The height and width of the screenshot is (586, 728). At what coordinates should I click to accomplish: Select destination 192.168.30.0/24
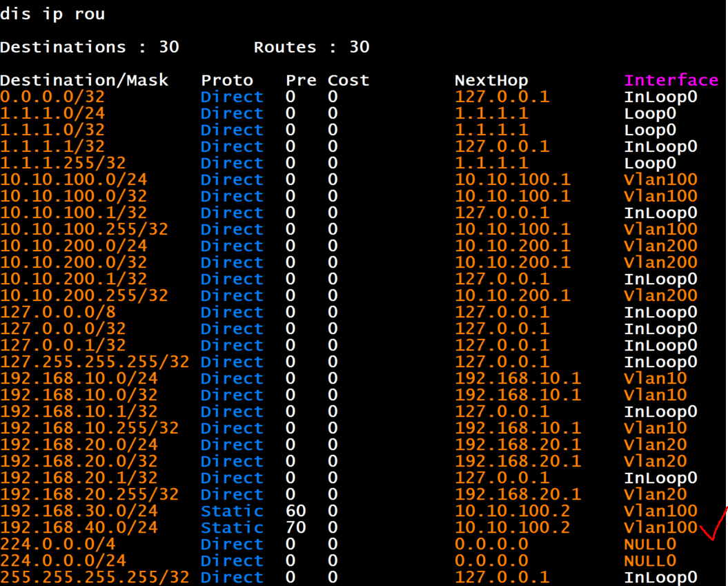pyautogui.click(x=79, y=511)
